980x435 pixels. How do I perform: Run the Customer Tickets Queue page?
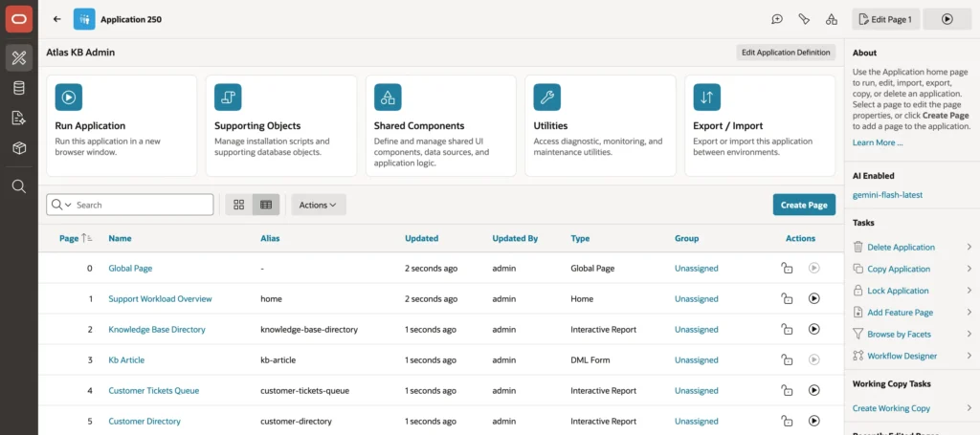pos(813,390)
